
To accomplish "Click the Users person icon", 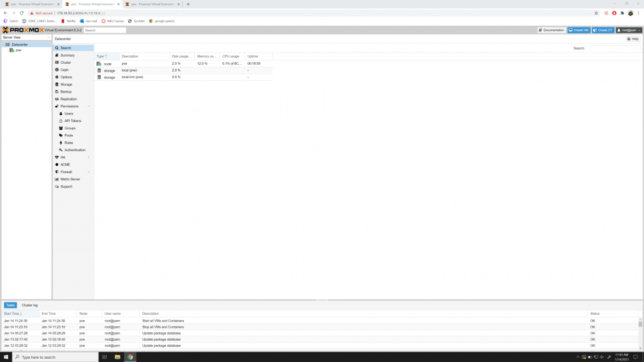I will pos(61,114).
